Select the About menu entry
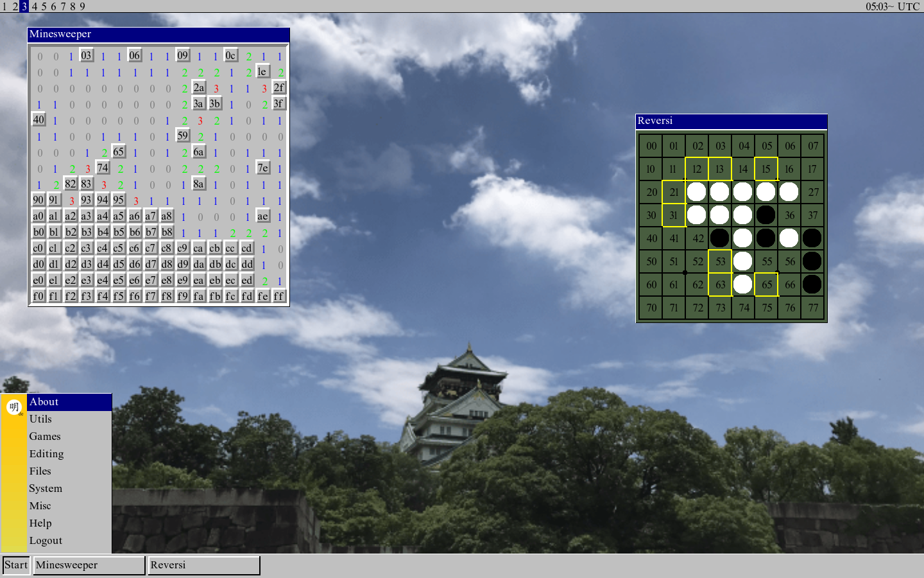The image size is (924, 578). (44, 402)
